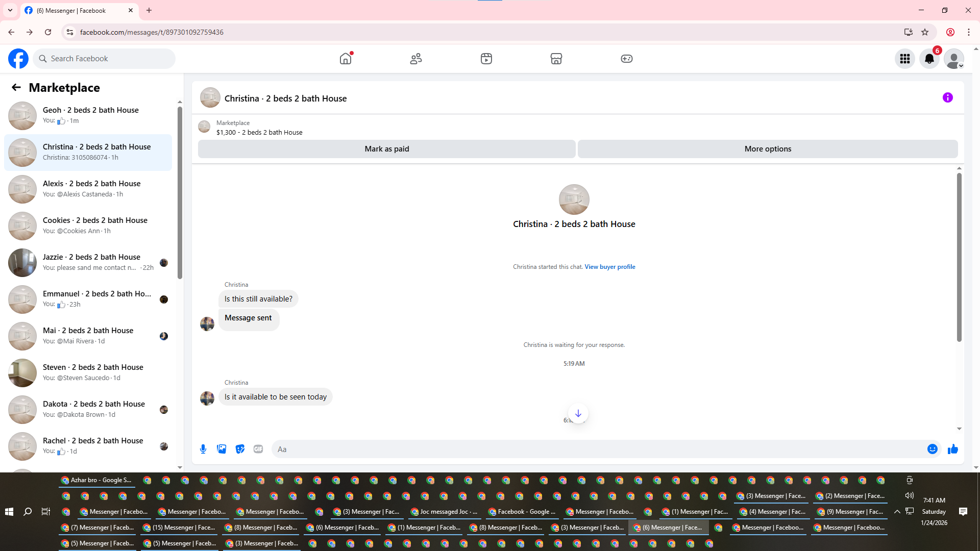The image size is (980, 551).
Task: Click the More options button
Action: [x=767, y=149]
